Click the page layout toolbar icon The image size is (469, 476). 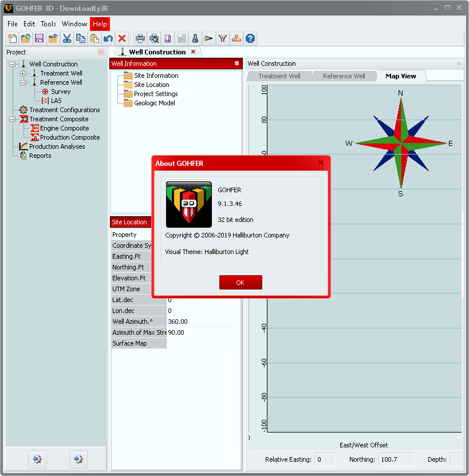pyautogui.click(x=168, y=38)
